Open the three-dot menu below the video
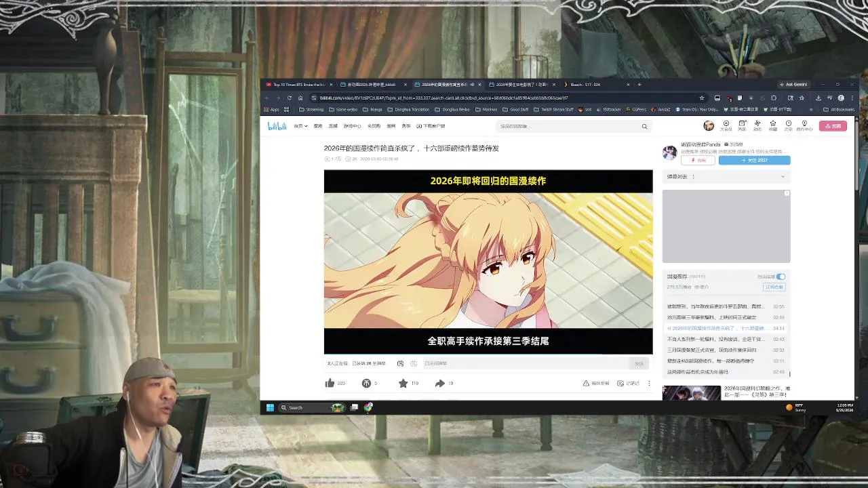This screenshot has height=488, width=868. [x=649, y=383]
